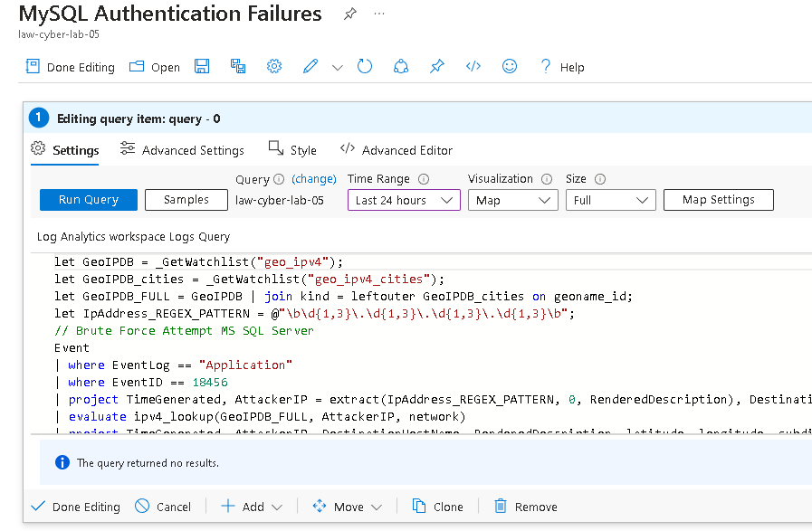Run the query

[x=88, y=200]
